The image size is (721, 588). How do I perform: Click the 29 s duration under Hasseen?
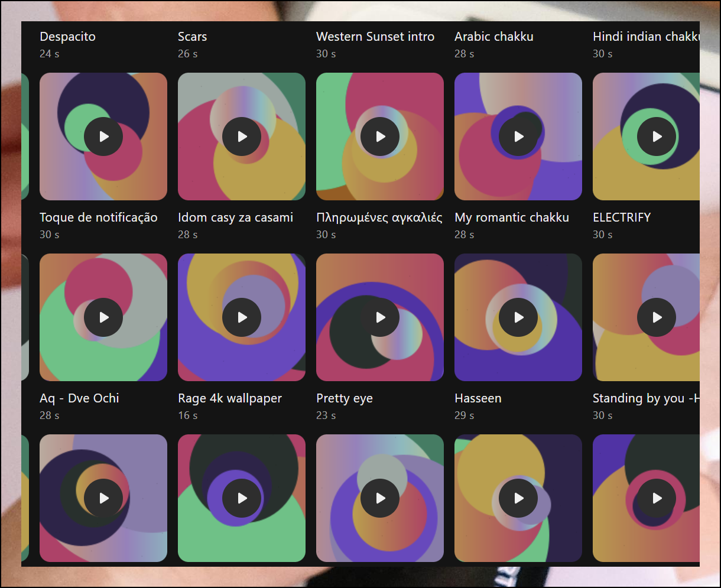465,415
